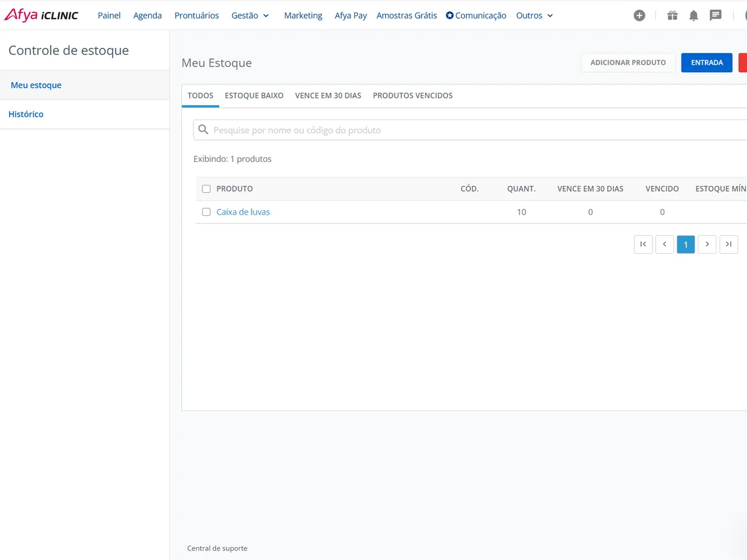Open Histórico in the sidebar

pyautogui.click(x=85, y=114)
